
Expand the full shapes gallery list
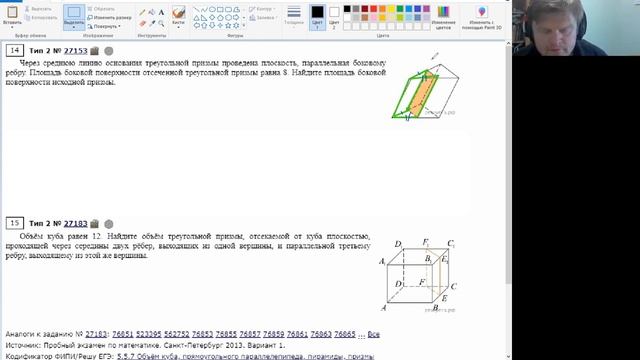pyautogui.click(x=244, y=25)
